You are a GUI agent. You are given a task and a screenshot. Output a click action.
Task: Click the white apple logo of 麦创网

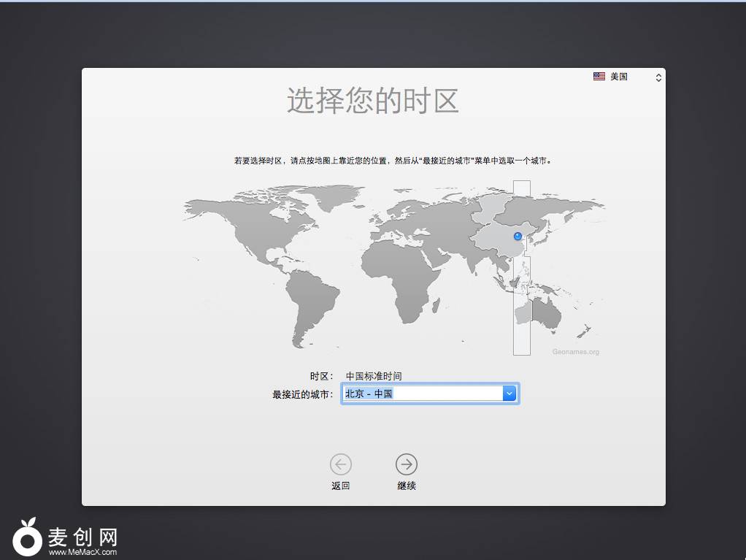[x=27, y=537]
